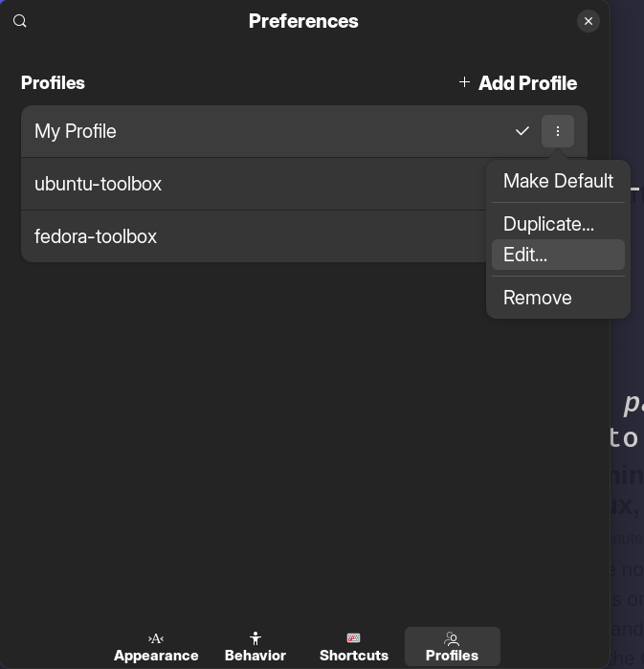Choose Make Default from the menu

click(558, 181)
